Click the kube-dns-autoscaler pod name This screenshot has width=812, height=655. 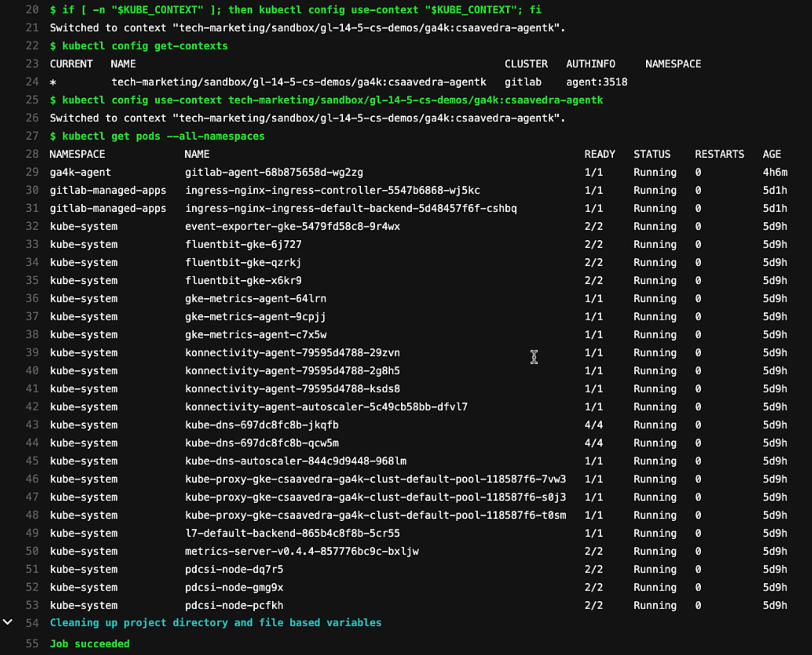tap(295, 461)
